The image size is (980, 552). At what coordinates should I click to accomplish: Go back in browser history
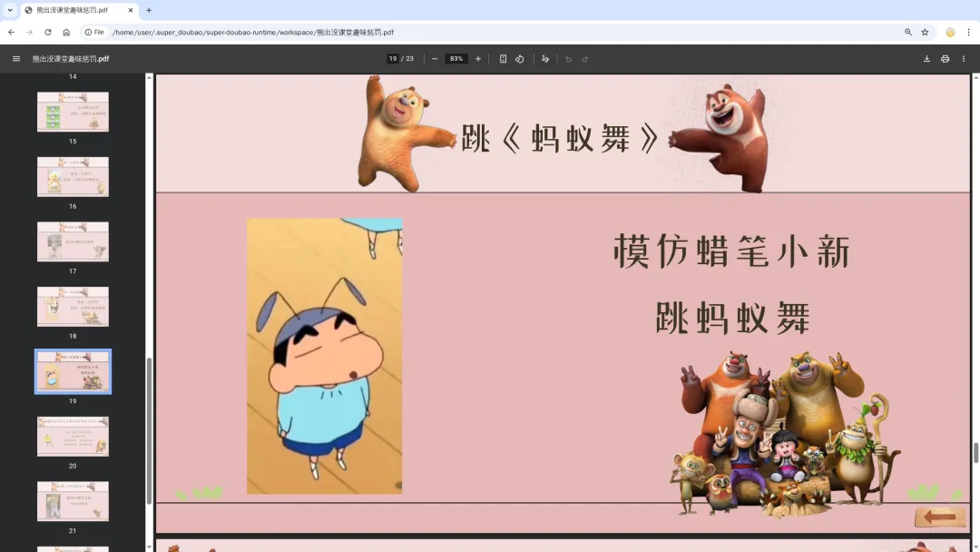(11, 32)
